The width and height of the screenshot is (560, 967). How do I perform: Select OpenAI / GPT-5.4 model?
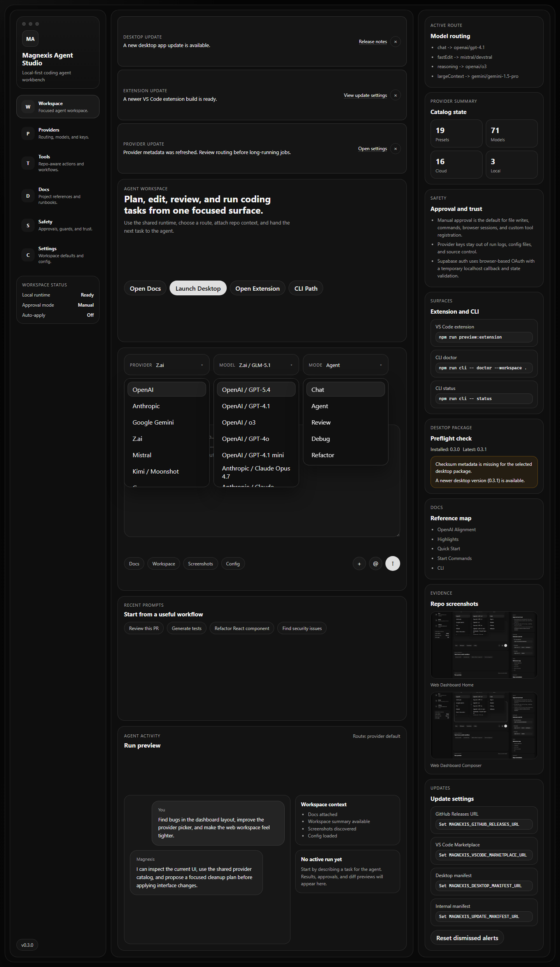tap(256, 390)
